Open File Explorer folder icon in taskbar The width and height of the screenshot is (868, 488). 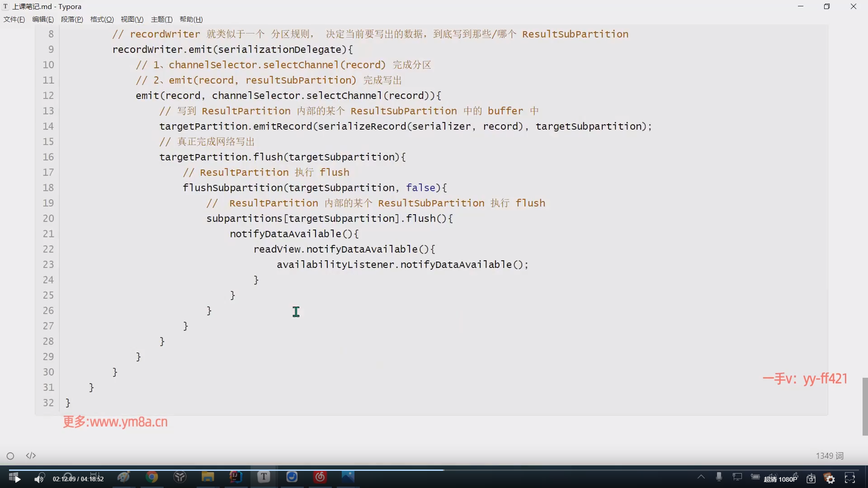click(x=208, y=477)
